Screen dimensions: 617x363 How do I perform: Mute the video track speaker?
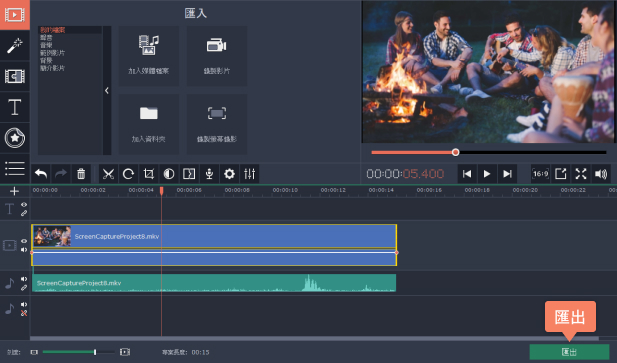point(24,250)
